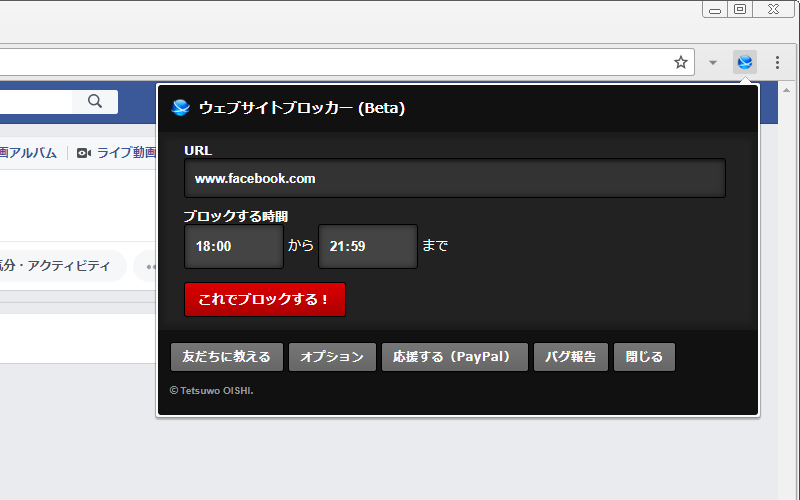Click the red これでブロックする！ button
This screenshot has width=800, height=500.
(265, 299)
